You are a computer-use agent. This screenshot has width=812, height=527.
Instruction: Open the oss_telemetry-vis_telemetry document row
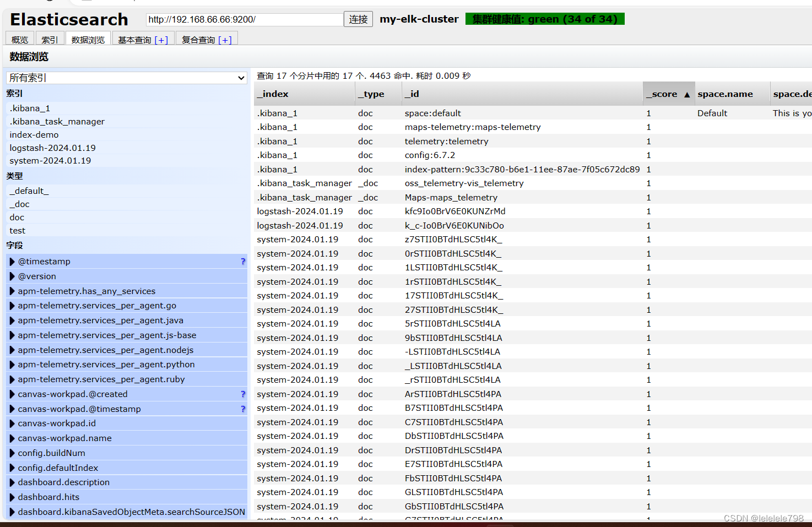[x=533, y=183]
